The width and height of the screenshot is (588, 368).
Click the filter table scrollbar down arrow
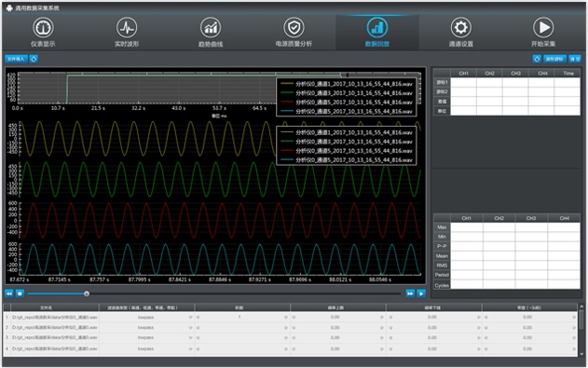(581, 353)
